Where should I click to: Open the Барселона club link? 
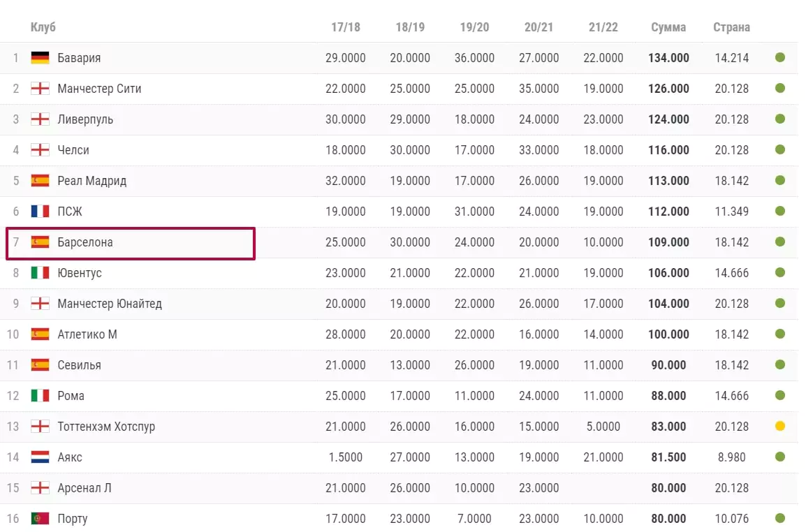(x=85, y=242)
